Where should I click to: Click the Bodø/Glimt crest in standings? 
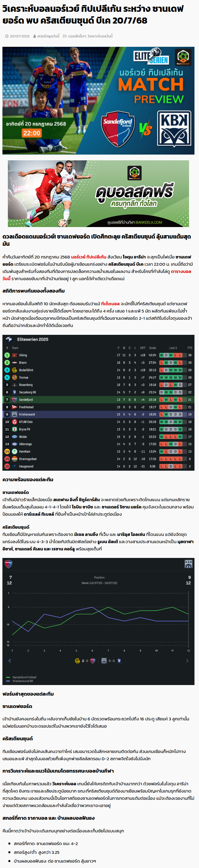click(14, 370)
